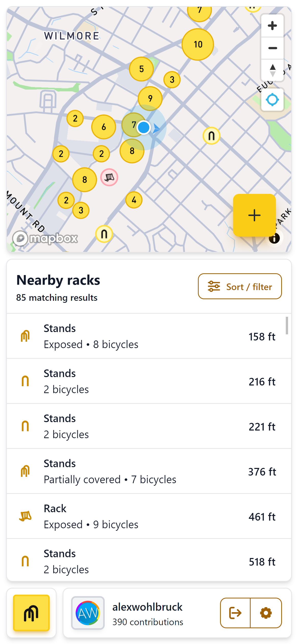Image resolution: width=298 pixels, height=644 pixels.
Task: Open account settings gear
Action: (266, 613)
